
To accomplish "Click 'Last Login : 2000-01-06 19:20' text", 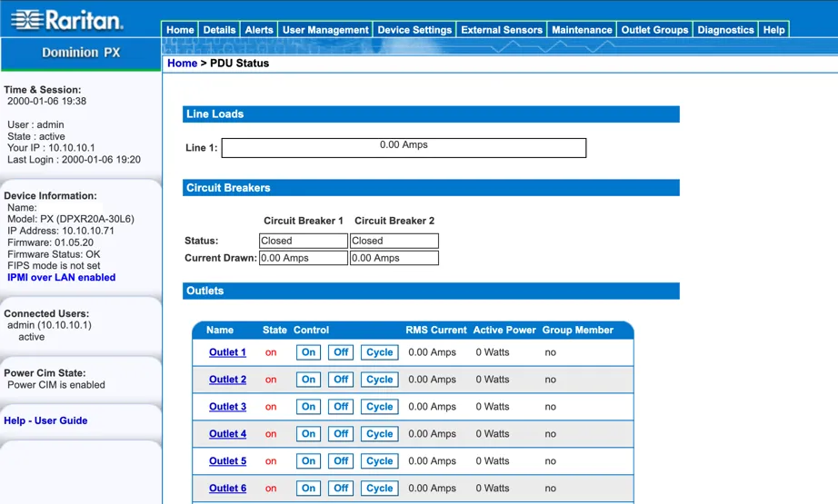I will pos(74,160).
